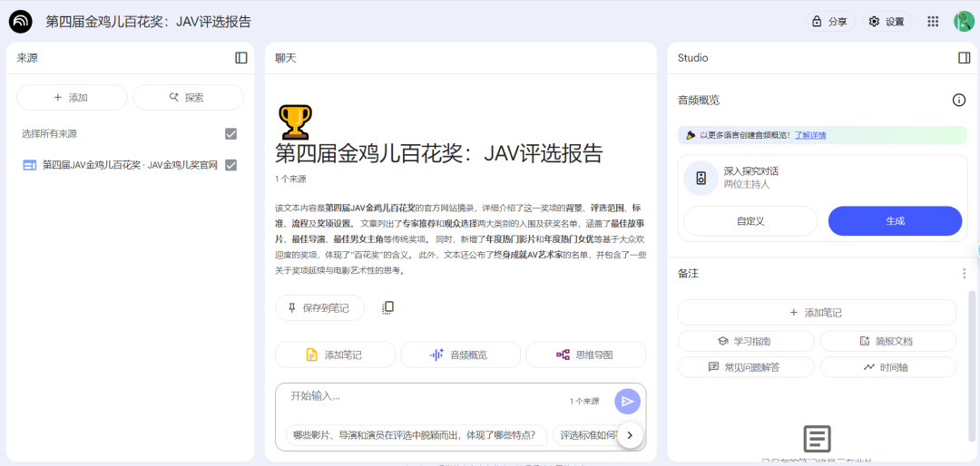The image size is (980, 466).
Task: Select the first suggested question chip
Action: [416, 435]
